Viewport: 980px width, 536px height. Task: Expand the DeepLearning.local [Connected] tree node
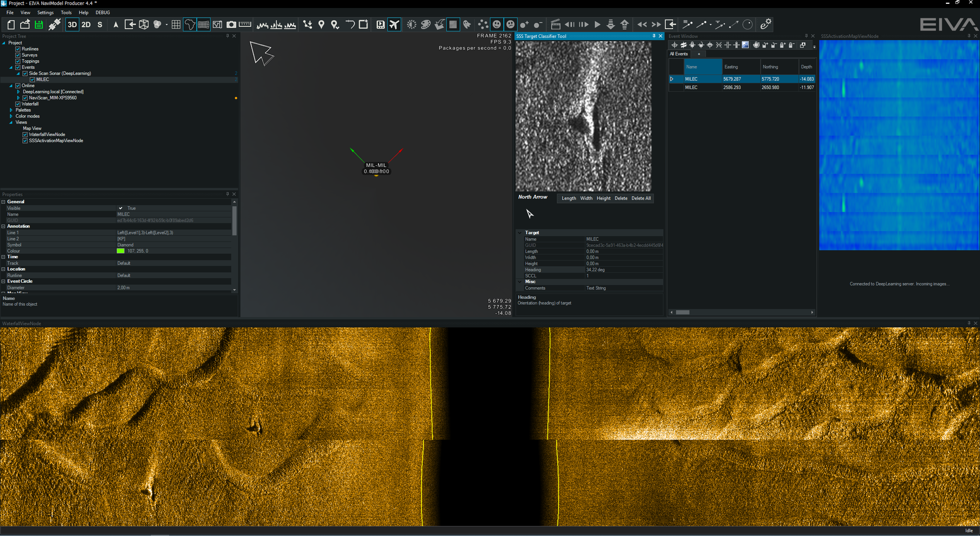pos(19,92)
